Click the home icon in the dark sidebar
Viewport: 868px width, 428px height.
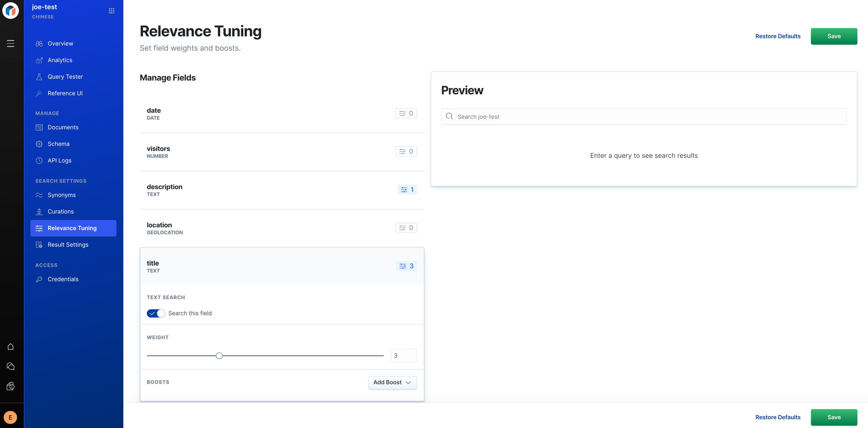(11, 347)
